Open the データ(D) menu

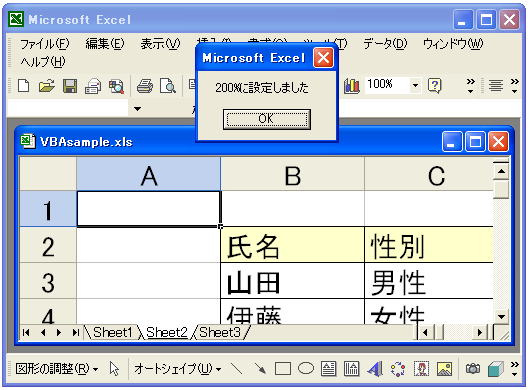(385, 44)
